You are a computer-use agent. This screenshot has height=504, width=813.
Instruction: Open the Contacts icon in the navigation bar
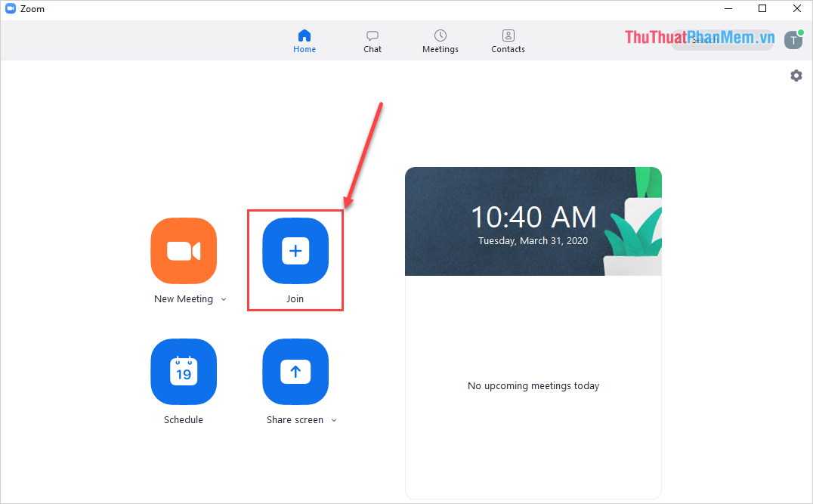[x=508, y=34]
